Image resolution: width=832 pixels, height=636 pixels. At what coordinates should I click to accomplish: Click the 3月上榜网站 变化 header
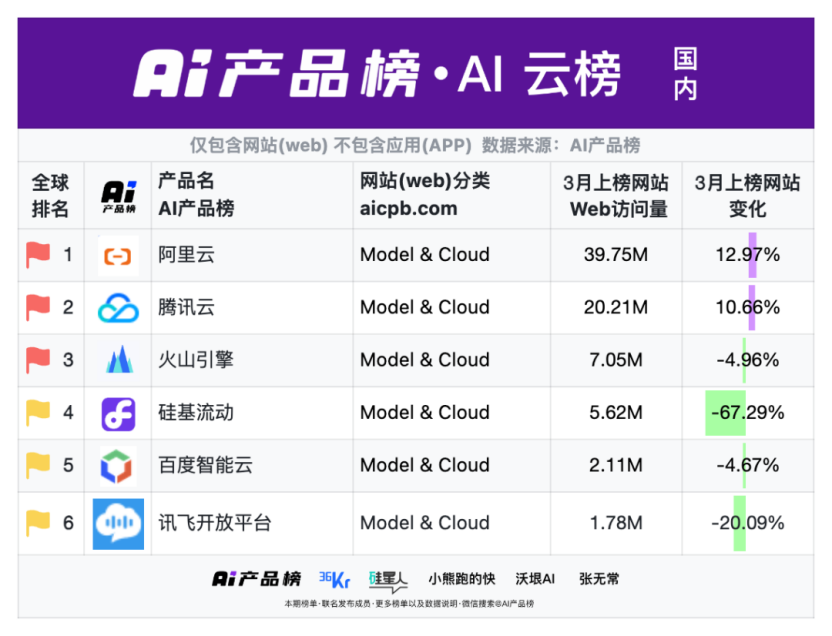pyautogui.click(x=748, y=196)
